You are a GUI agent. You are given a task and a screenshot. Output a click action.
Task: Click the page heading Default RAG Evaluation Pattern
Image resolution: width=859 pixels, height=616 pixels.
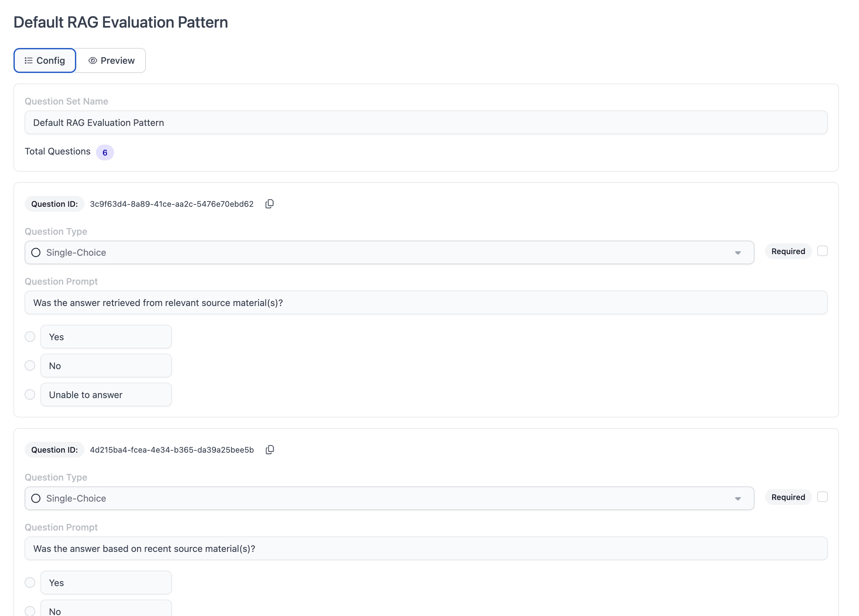tap(121, 22)
